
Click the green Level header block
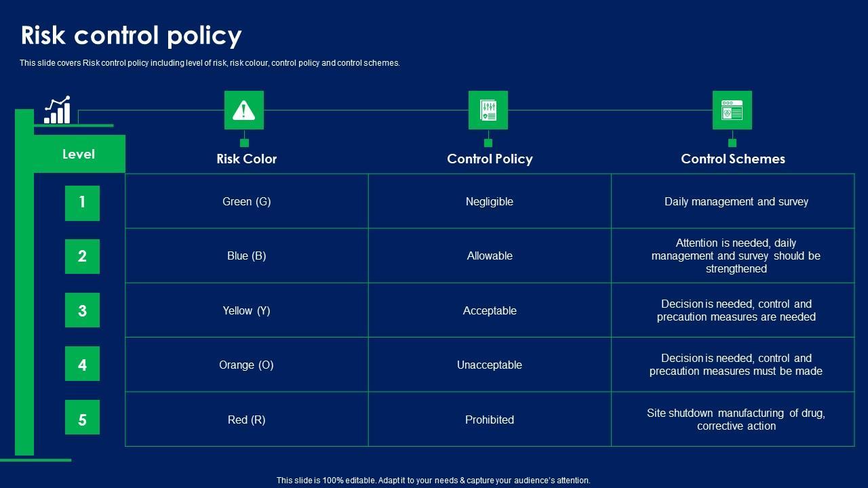click(79, 154)
